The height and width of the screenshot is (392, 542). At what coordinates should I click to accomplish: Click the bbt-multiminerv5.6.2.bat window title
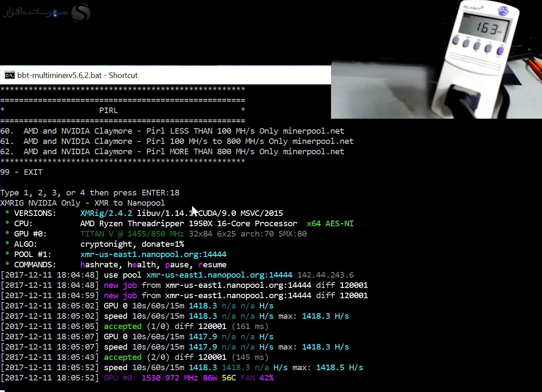[77, 75]
